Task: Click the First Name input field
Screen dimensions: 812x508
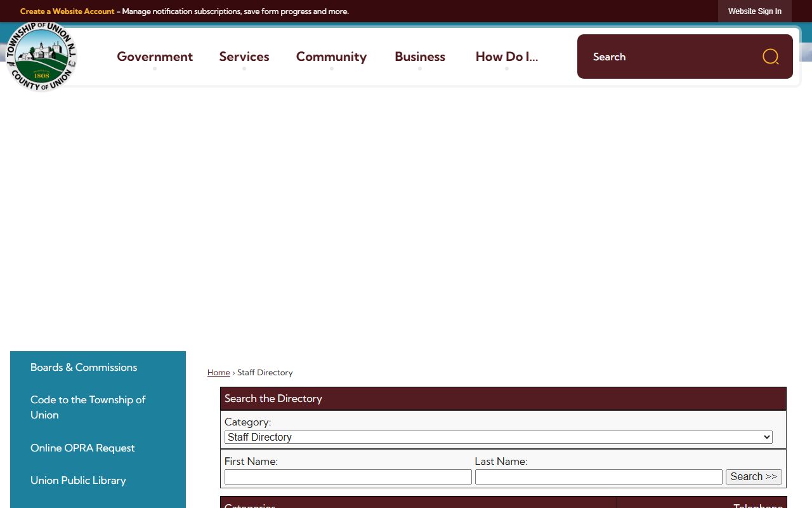Action: click(x=348, y=477)
